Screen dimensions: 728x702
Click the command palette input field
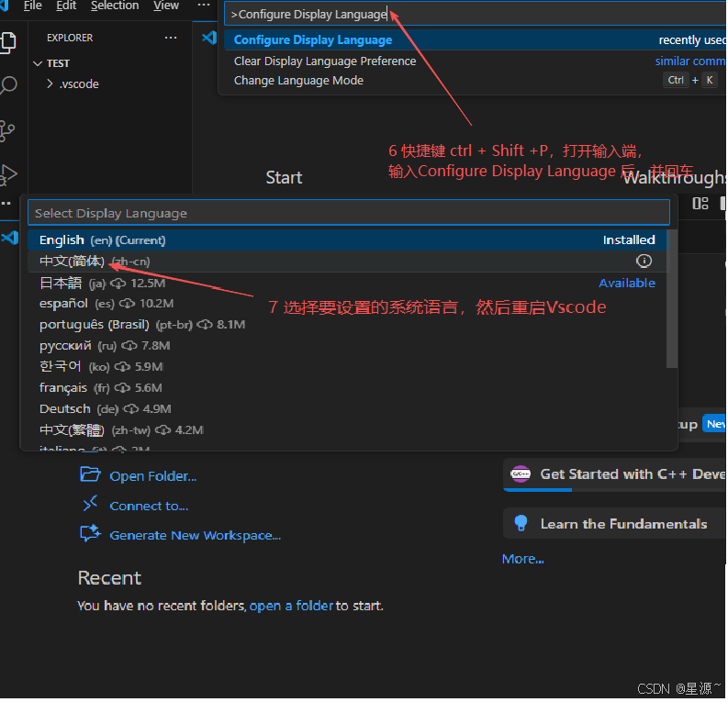(475, 15)
